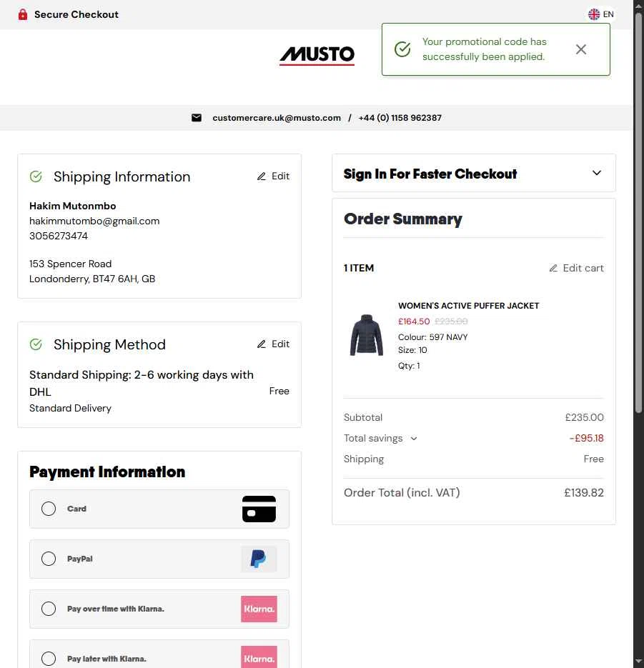
Task: Select the Card payment radio button
Action: point(49,509)
